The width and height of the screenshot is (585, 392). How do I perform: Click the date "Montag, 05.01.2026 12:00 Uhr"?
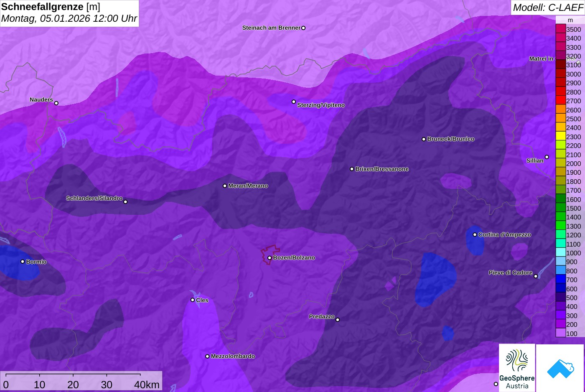pos(69,19)
